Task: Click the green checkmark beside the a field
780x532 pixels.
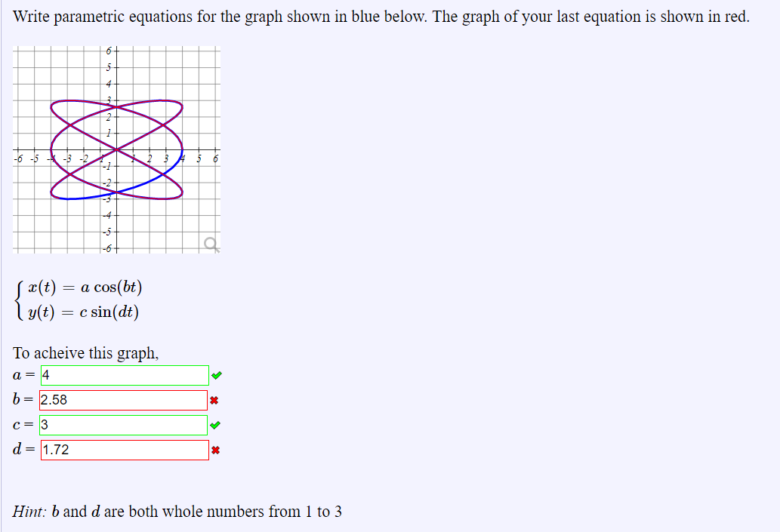Action: [217, 374]
